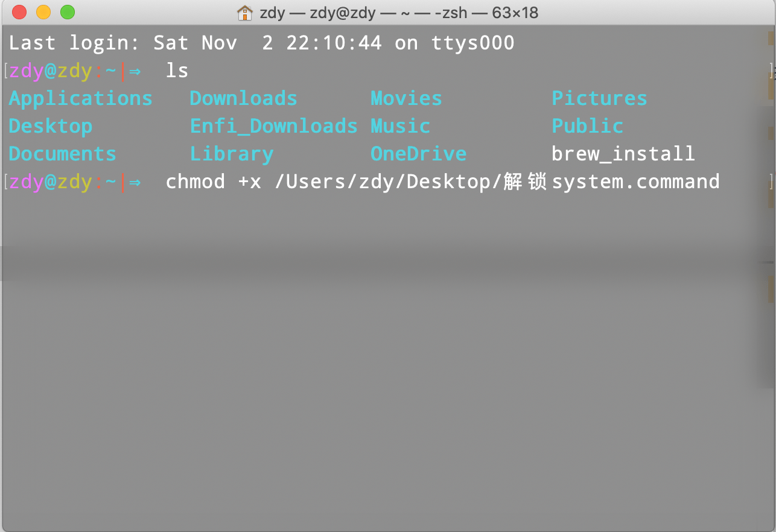The image size is (776, 532).
Task: Click the Library directory name
Action: coord(231,154)
